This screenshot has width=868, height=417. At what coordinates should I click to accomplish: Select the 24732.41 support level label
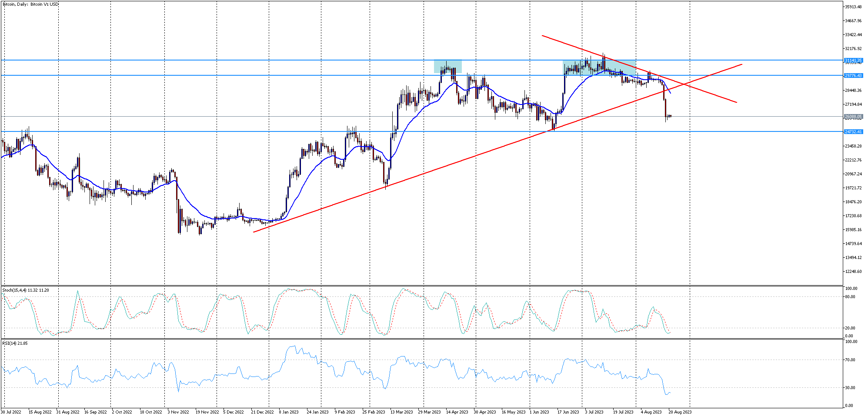[853, 132]
